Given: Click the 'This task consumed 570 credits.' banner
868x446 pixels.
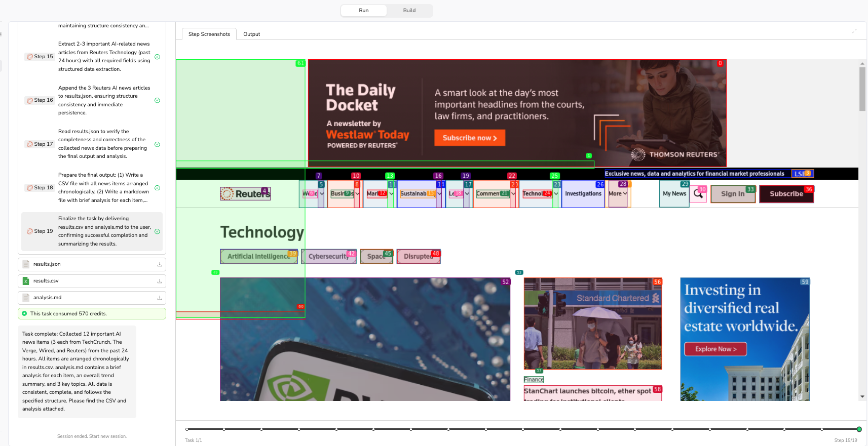Looking at the screenshot, I should (92, 314).
